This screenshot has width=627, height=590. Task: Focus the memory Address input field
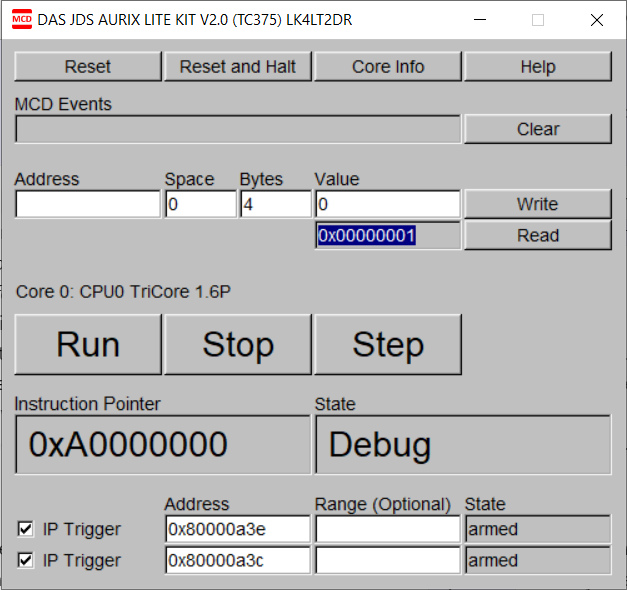pyautogui.click(x=88, y=204)
